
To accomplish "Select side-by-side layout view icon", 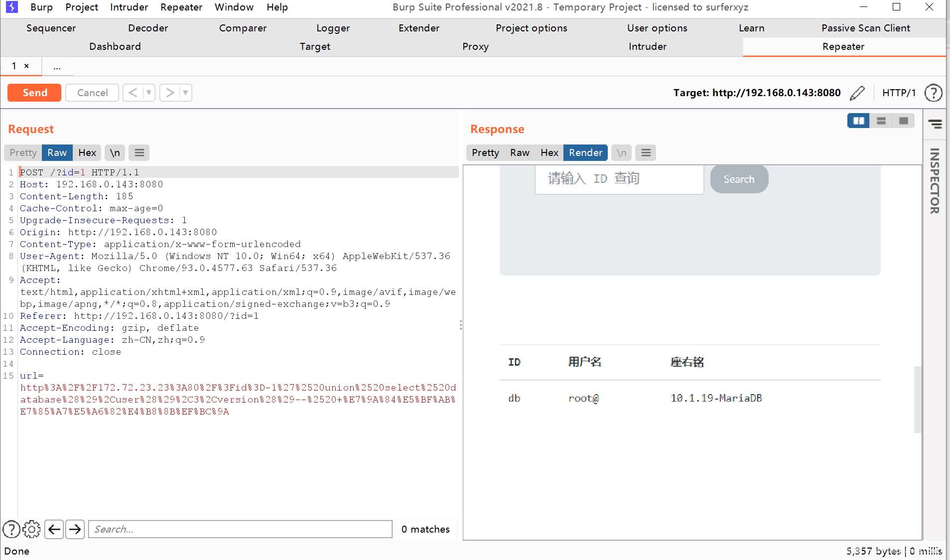I will pyautogui.click(x=858, y=121).
